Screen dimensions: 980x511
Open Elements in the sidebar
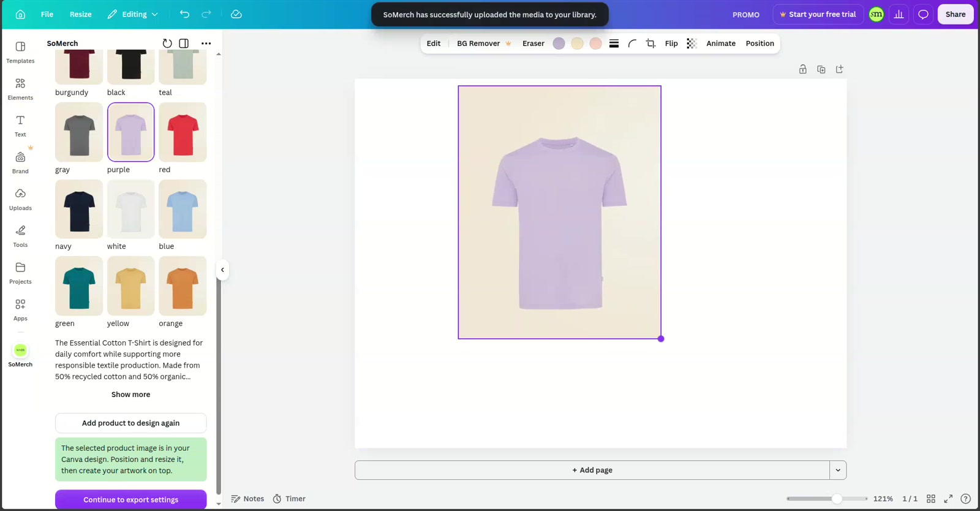(x=20, y=89)
